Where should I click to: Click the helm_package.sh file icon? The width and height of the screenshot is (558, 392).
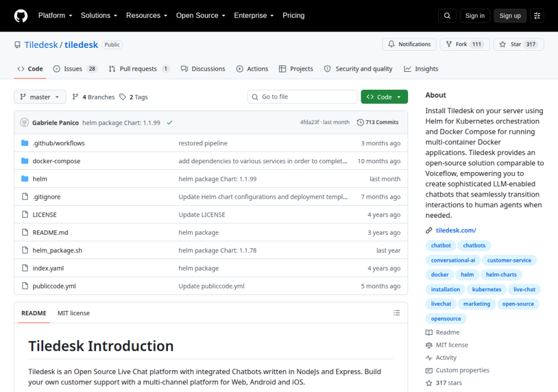(x=25, y=250)
